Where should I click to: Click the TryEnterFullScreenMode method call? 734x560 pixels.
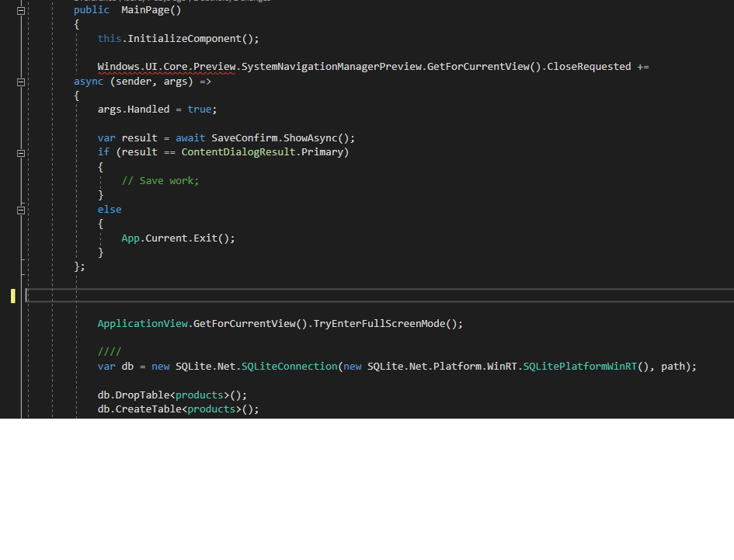(x=379, y=324)
